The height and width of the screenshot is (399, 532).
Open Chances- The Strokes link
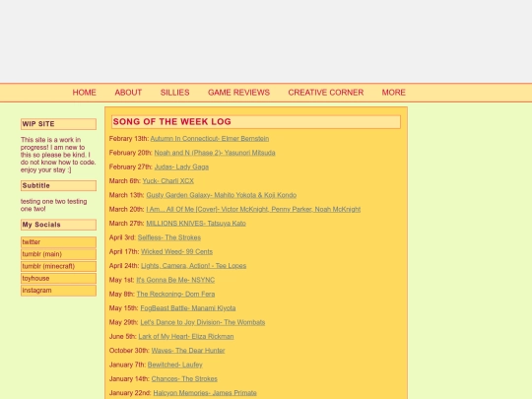click(x=184, y=379)
